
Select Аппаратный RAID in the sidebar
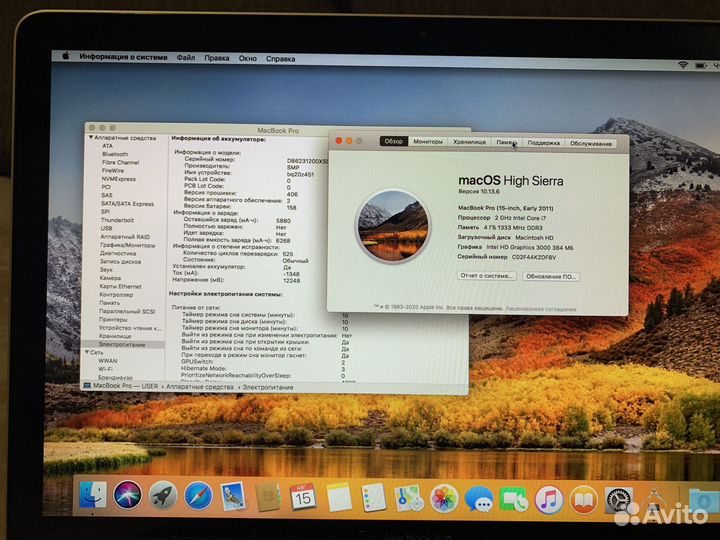pos(125,236)
